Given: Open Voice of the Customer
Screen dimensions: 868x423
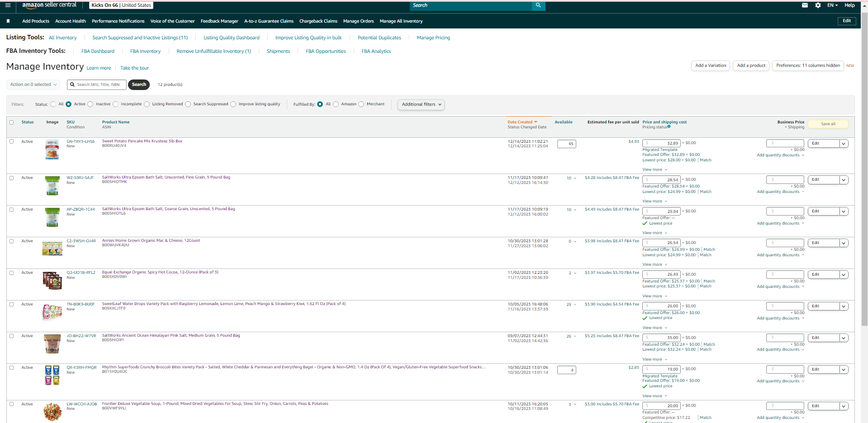Looking at the screenshot, I should [172, 21].
